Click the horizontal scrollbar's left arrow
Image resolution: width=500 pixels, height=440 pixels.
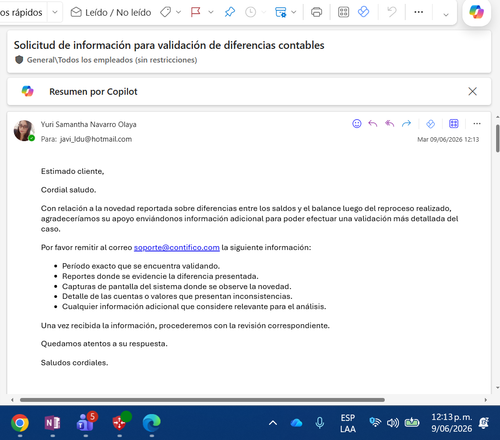click(x=12, y=400)
